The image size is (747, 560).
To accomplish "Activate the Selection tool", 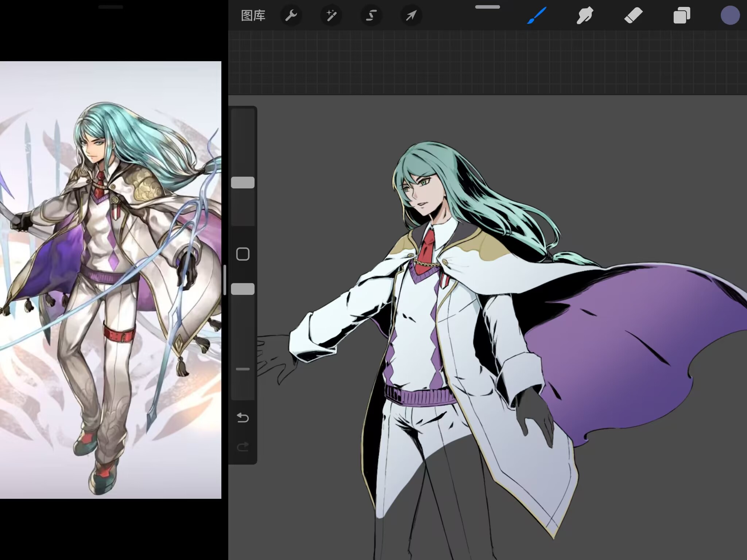I will pos(371,16).
